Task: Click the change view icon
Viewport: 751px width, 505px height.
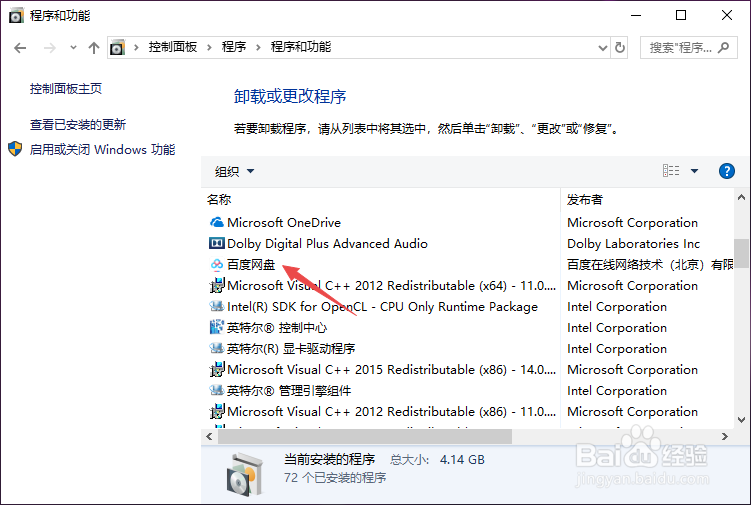Action: [x=671, y=171]
